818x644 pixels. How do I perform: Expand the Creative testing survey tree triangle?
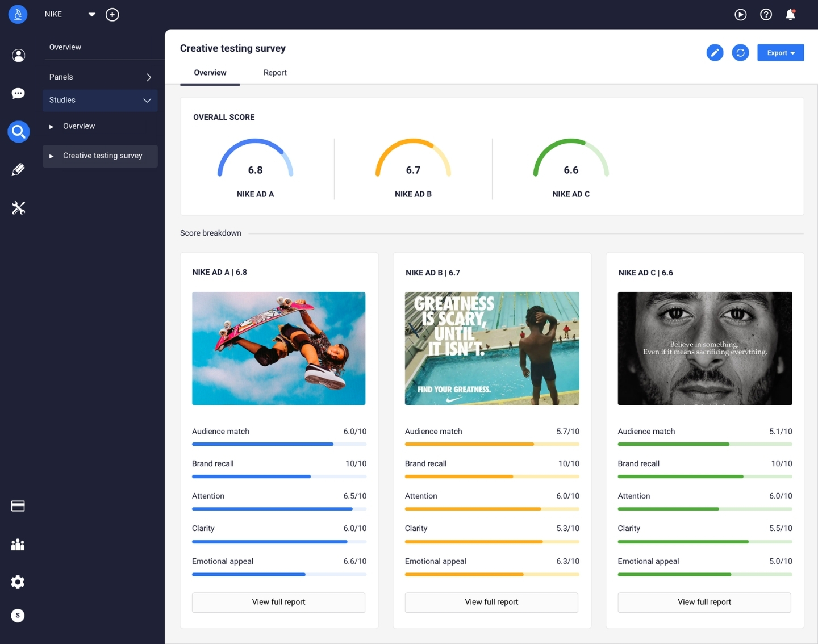pyautogui.click(x=51, y=156)
